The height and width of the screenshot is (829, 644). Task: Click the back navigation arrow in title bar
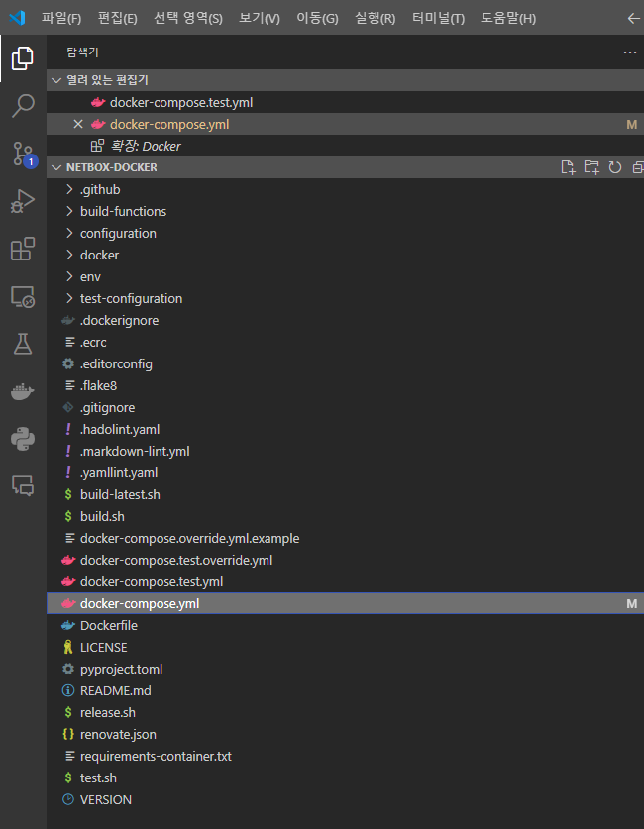pyautogui.click(x=633, y=19)
